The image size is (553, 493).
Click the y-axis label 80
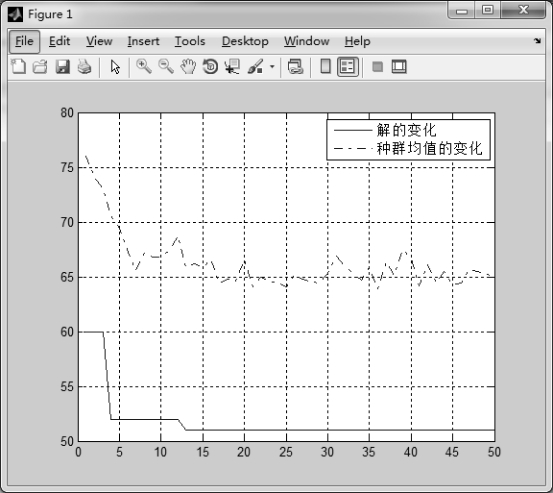67,113
